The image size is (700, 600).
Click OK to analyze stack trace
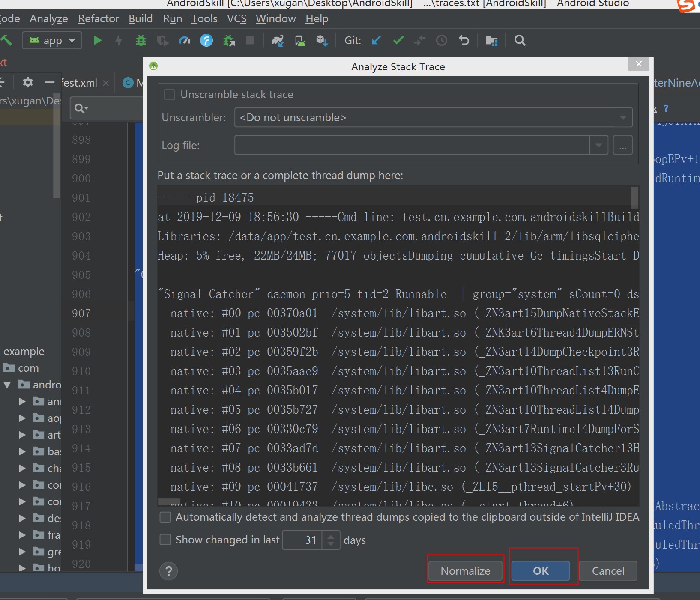541,571
